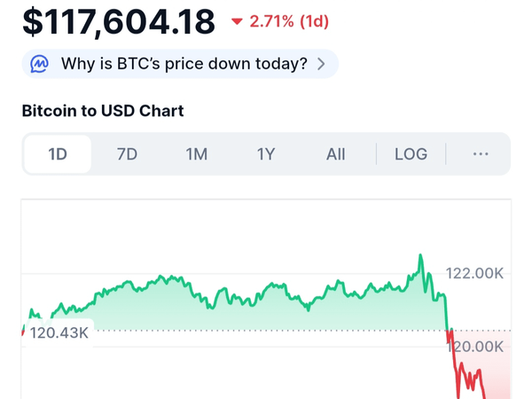532x399 pixels.
Task: Open "Why is BTC's price down today?"
Action: [184, 64]
